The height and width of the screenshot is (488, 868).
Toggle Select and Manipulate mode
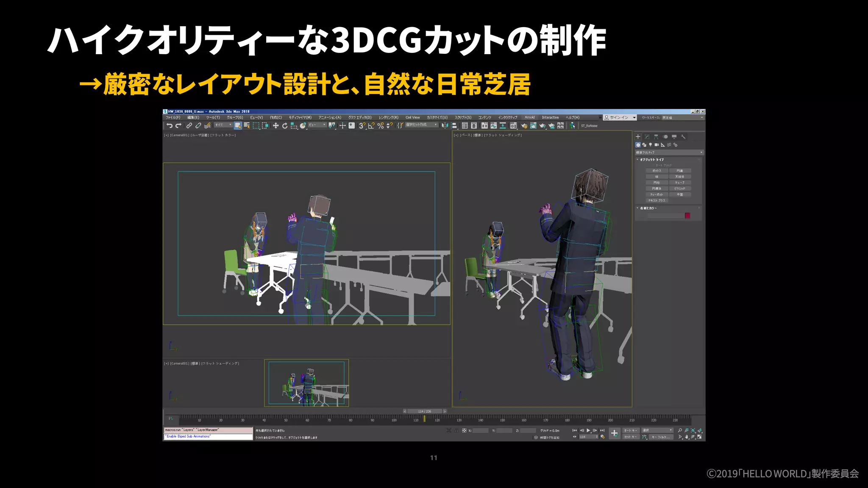point(342,125)
